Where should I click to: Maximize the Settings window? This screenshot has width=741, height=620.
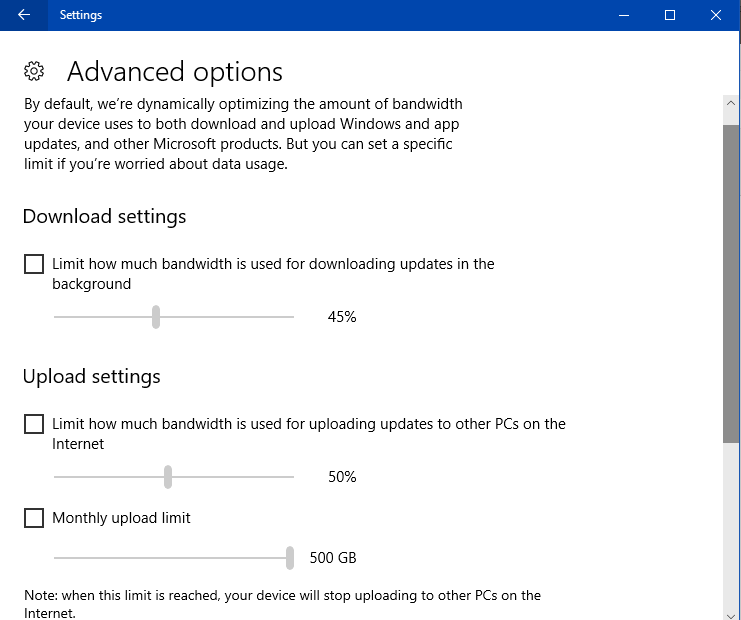(x=670, y=15)
